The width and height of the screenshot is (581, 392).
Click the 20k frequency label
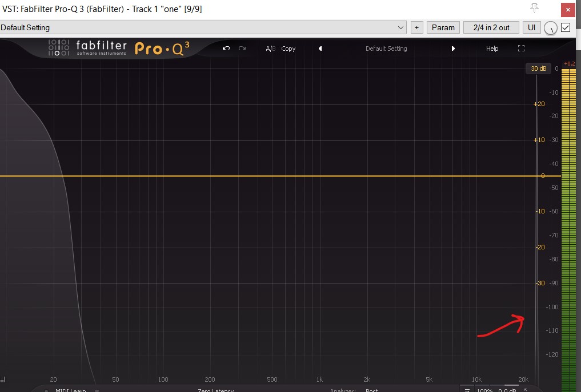click(x=523, y=379)
